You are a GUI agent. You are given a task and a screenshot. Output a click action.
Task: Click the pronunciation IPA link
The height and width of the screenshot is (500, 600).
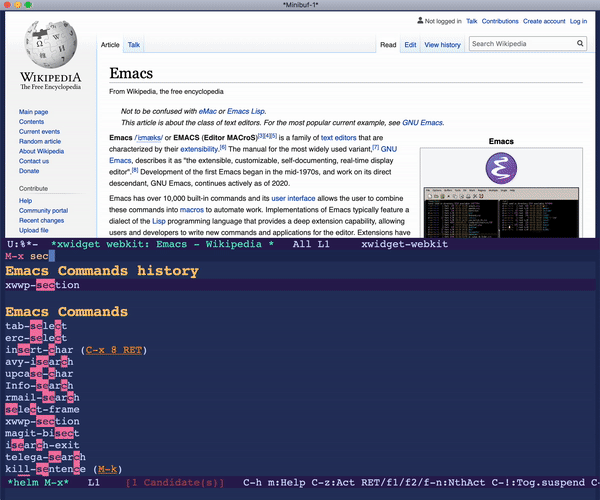(148, 138)
